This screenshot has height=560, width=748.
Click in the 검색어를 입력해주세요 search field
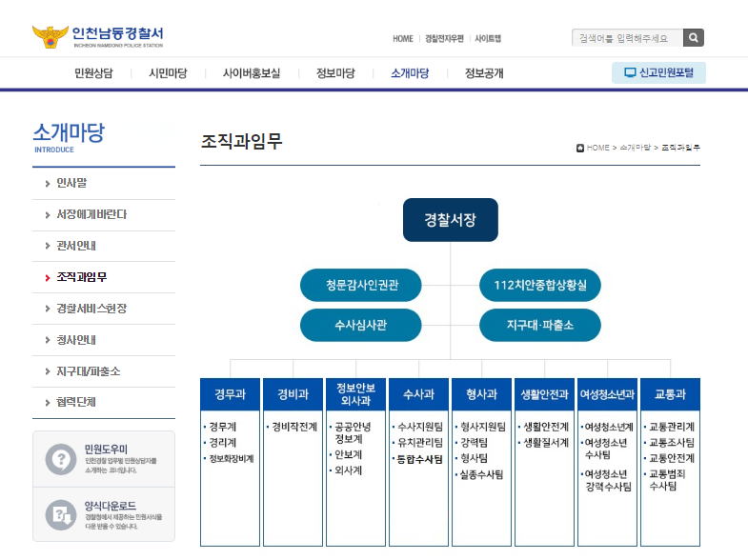[627, 38]
